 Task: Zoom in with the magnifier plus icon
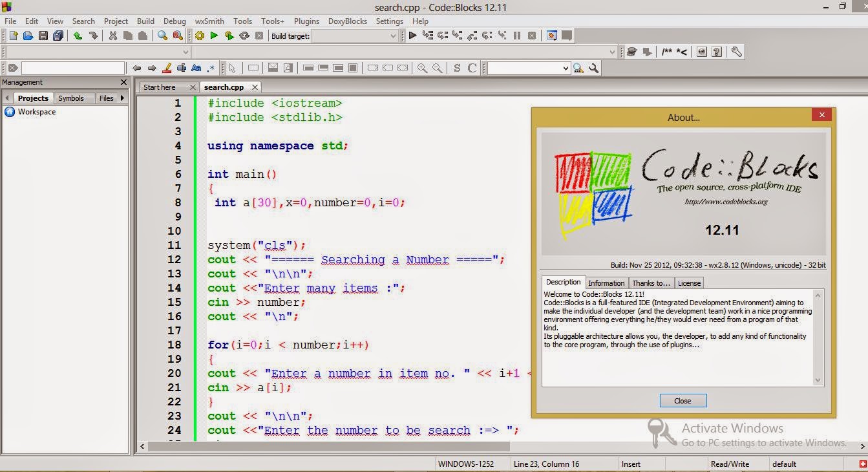(422, 68)
